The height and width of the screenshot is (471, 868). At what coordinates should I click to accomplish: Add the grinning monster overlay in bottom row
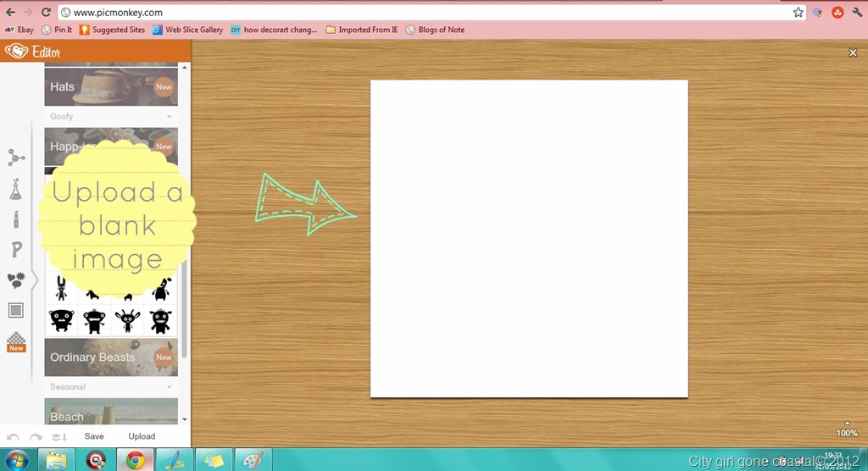point(160,321)
